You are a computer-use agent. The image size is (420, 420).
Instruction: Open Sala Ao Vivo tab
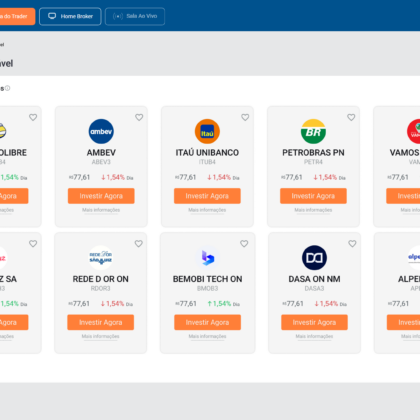click(135, 16)
